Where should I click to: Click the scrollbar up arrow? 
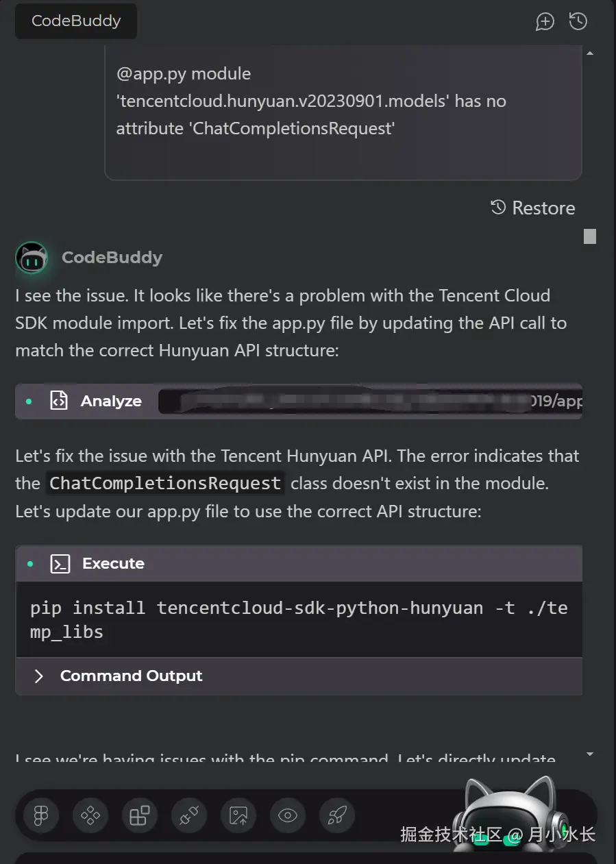pos(590,53)
